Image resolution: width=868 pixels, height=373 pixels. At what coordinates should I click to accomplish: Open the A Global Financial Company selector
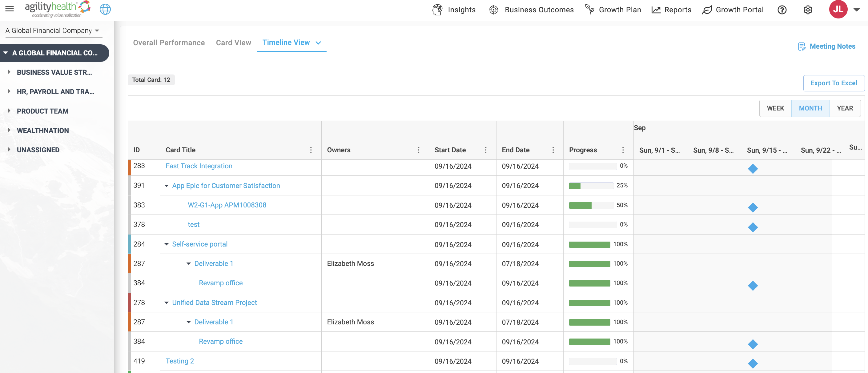tap(54, 30)
